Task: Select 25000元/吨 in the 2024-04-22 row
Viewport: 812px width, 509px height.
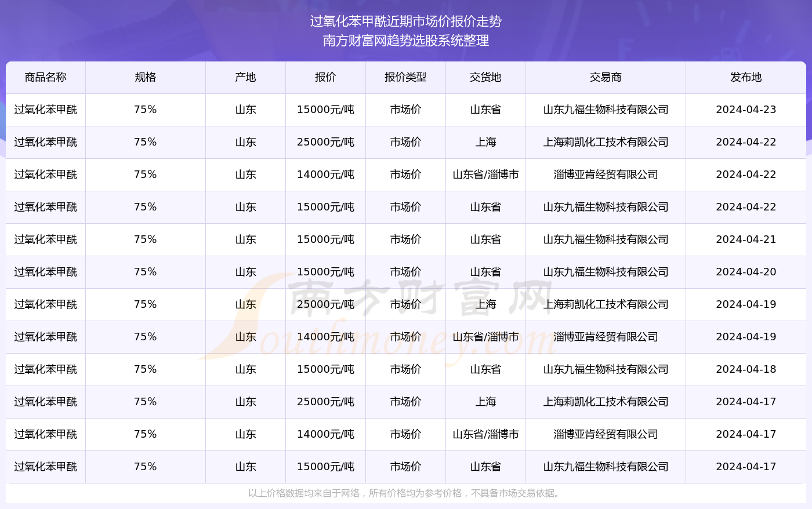Action: [325, 142]
